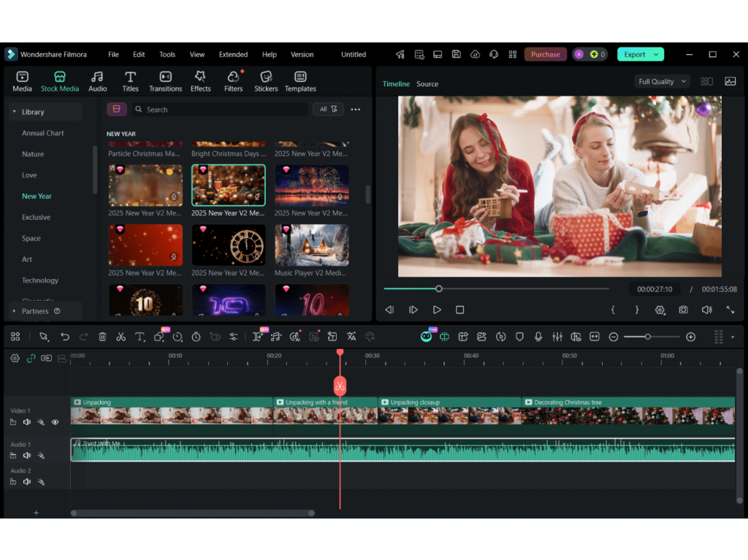Open the Edit menu

pyautogui.click(x=139, y=55)
